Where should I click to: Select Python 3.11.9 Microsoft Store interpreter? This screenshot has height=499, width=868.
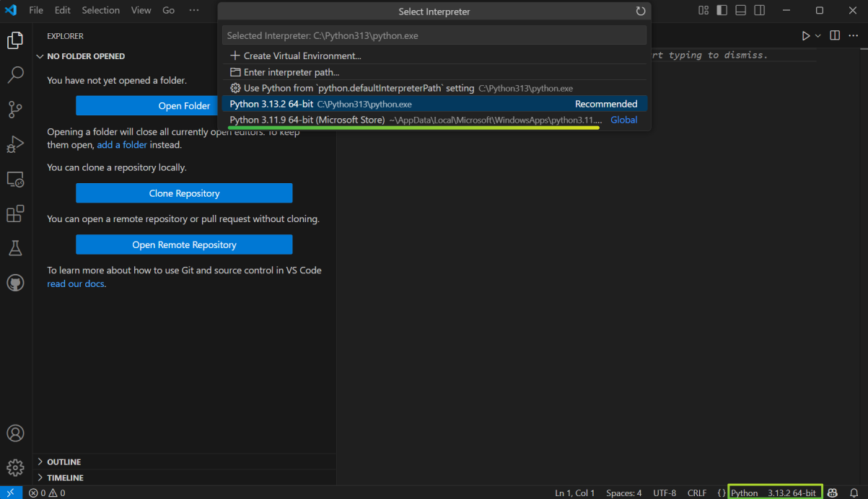[x=434, y=120]
